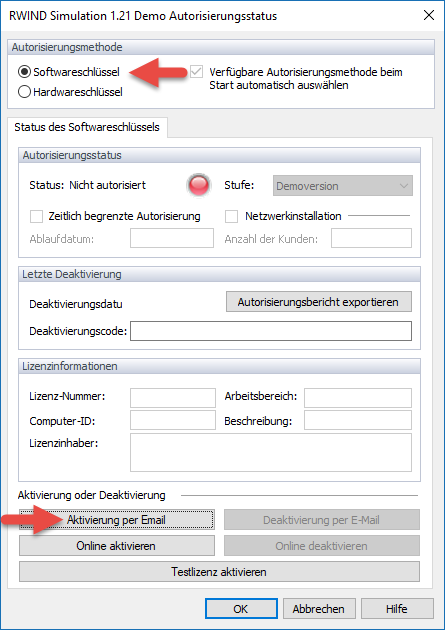This screenshot has height=630, width=445.
Task: Click the Ablaufdatum input field
Action: pyautogui.click(x=172, y=238)
